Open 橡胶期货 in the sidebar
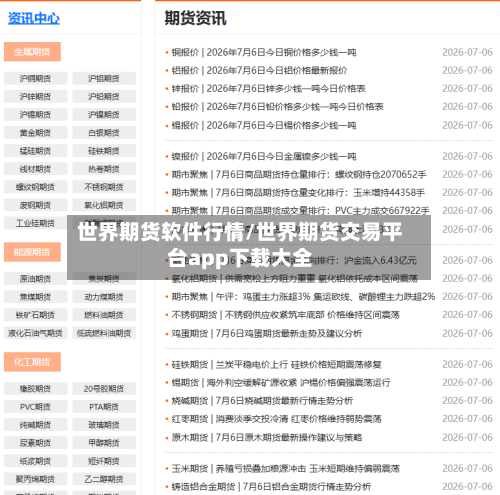This screenshot has width=500, height=495. [x=35, y=388]
